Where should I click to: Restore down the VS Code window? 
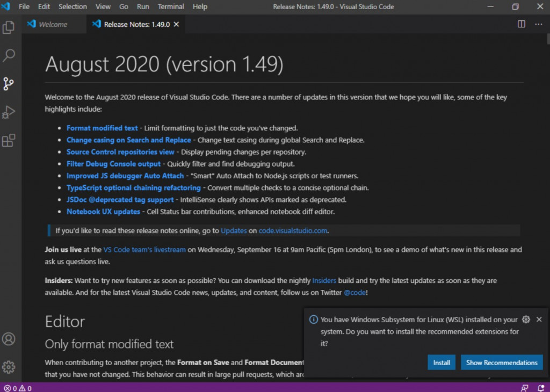[x=515, y=6]
